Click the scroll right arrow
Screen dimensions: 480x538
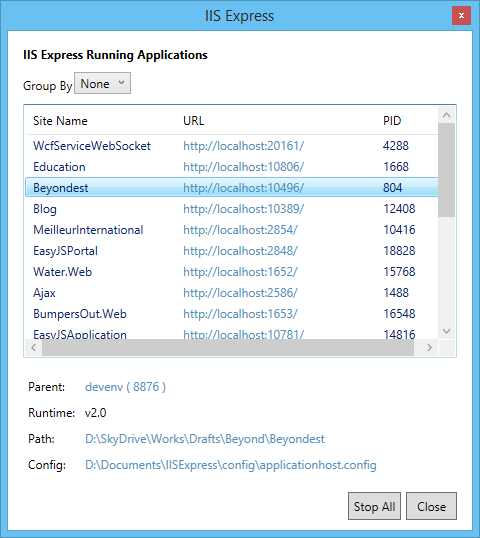coord(430,348)
